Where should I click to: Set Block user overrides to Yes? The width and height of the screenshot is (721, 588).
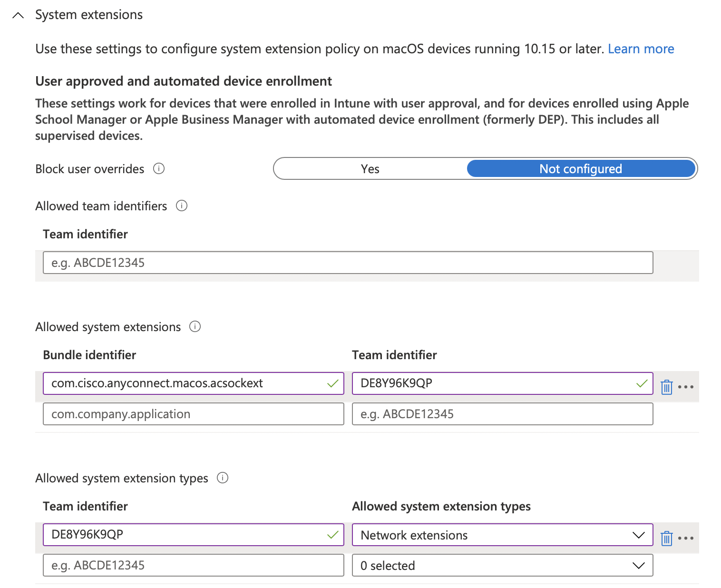pyautogui.click(x=370, y=169)
